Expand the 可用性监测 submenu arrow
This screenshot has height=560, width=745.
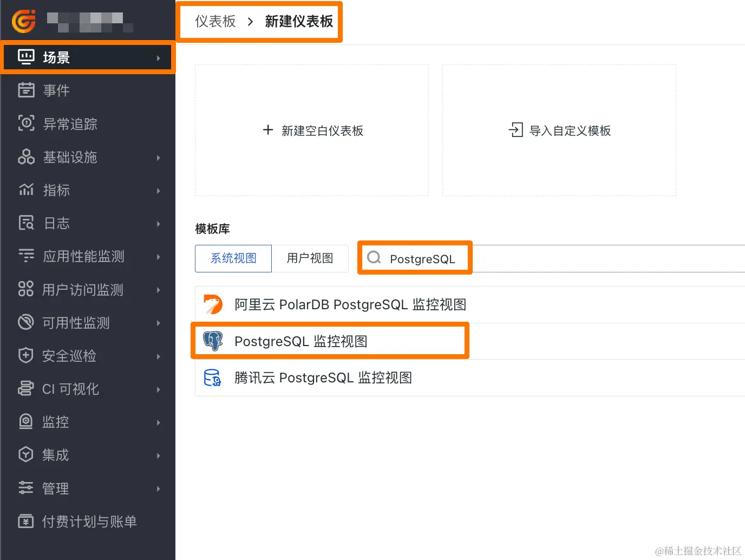158,323
